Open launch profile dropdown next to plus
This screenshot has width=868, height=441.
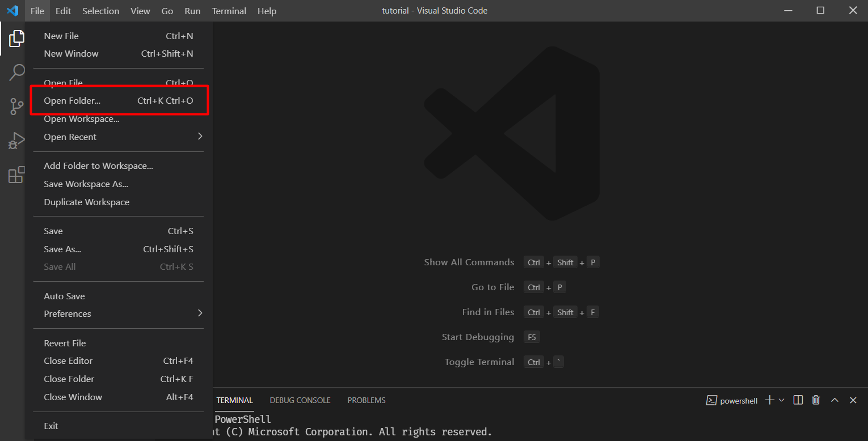781,400
